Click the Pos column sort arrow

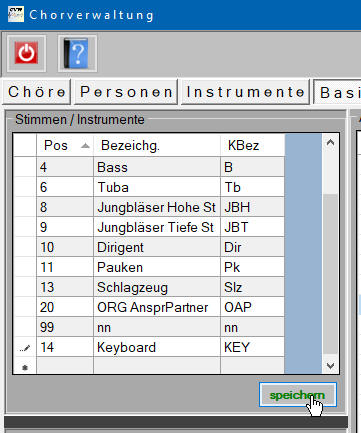[85, 145]
